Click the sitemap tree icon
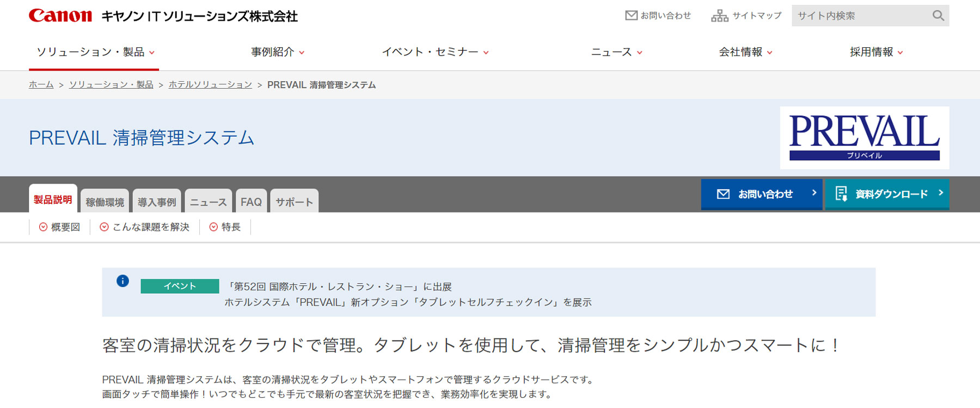This screenshot has width=980, height=408. [x=719, y=16]
